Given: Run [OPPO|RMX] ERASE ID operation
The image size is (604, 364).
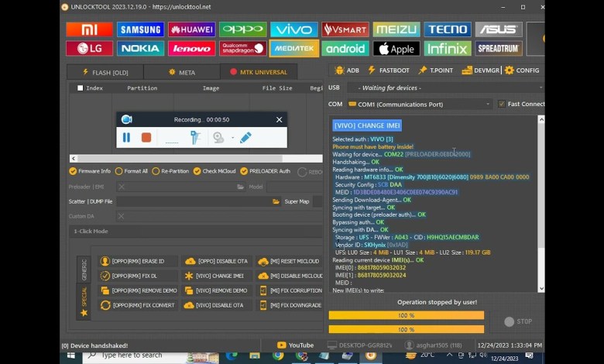Looking at the screenshot, I should [x=138, y=261].
